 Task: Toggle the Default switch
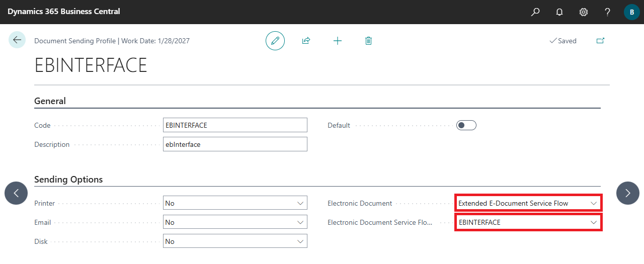[466, 125]
